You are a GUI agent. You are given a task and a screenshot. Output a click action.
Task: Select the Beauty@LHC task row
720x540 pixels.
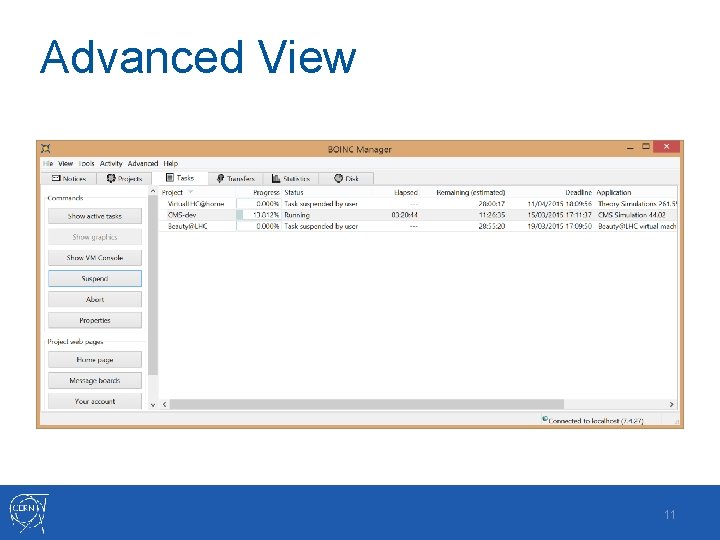click(x=418, y=226)
